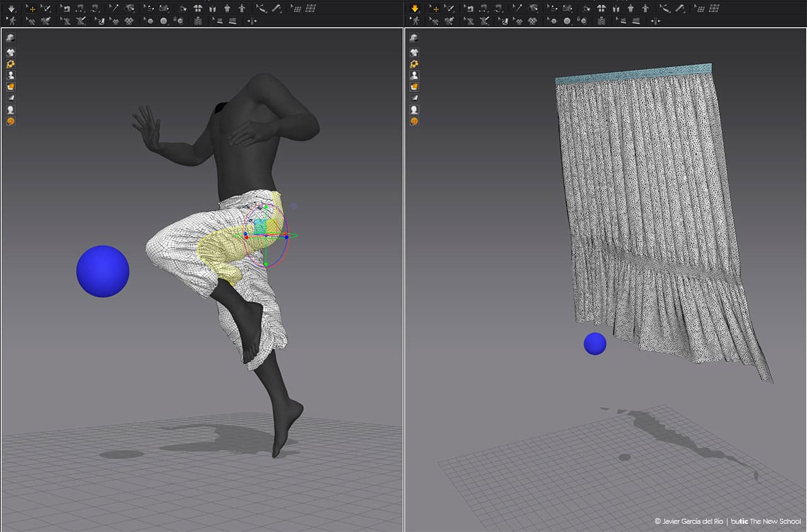Viewport: 807px width, 532px height.
Task: Click the curtain's blue top band
Action: (x=634, y=74)
